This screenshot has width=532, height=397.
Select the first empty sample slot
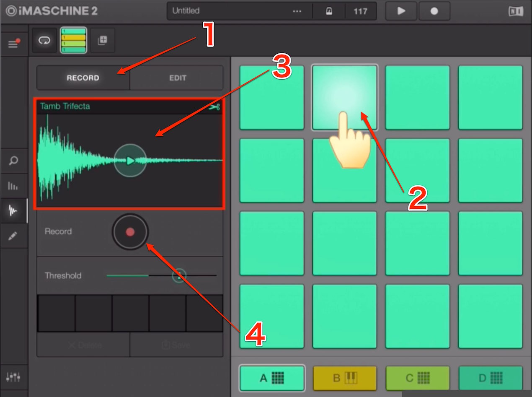(x=57, y=313)
